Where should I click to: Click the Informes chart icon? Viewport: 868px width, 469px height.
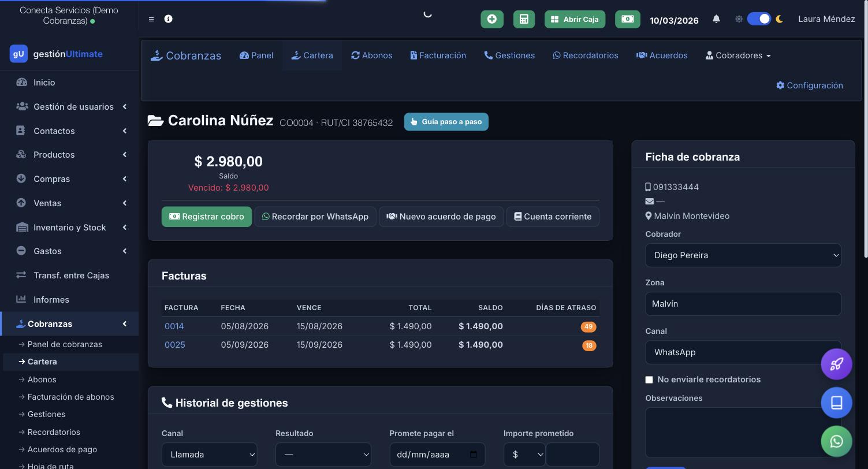[21, 299]
